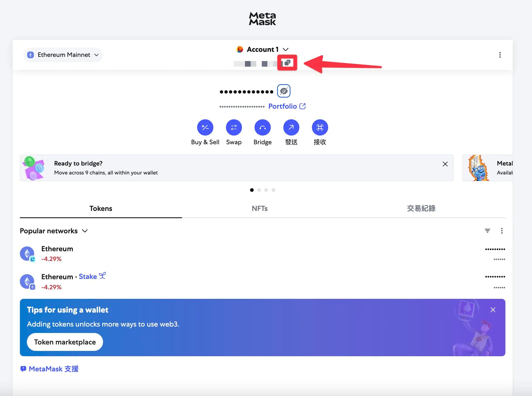The height and width of the screenshot is (396, 532).
Task: Dismiss the Ready to bridge banner
Action: tap(445, 164)
